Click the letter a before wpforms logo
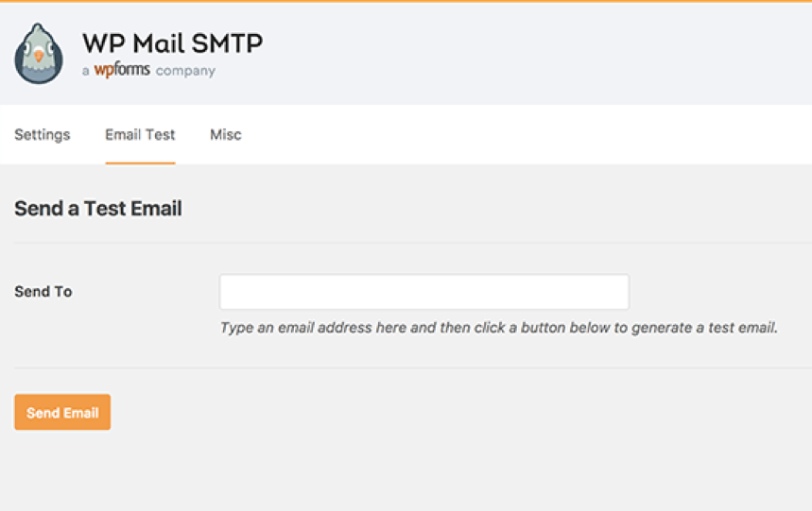 [x=86, y=72]
